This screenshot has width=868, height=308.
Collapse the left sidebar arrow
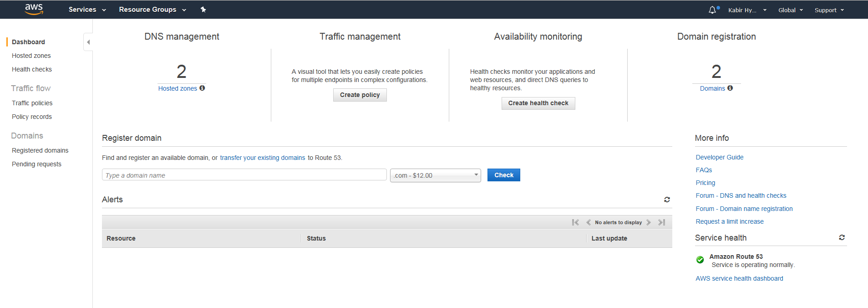88,42
